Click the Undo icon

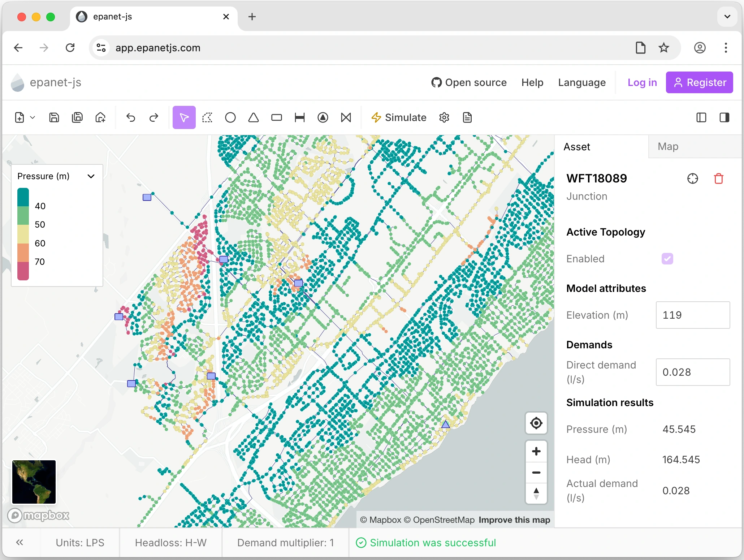click(131, 117)
